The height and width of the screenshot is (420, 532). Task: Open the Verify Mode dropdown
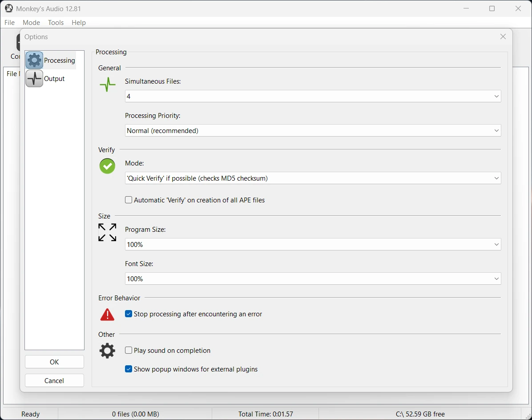tap(313, 178)
